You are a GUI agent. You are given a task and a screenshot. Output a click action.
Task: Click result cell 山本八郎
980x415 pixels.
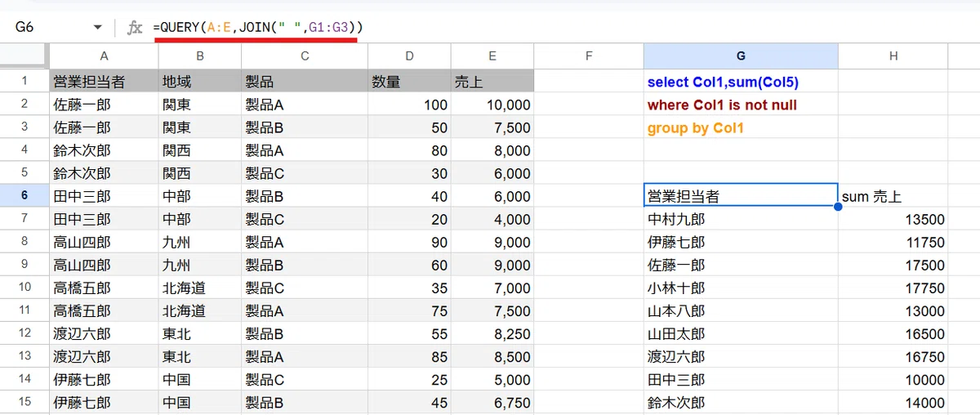[x=741, y=310]
